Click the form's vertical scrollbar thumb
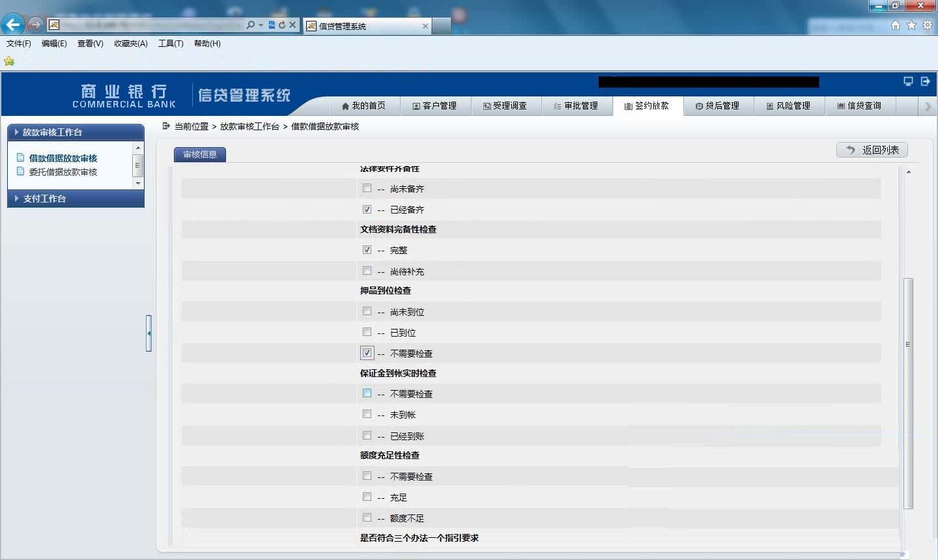The width and height of the screenshot is (938, 560). 908,393
